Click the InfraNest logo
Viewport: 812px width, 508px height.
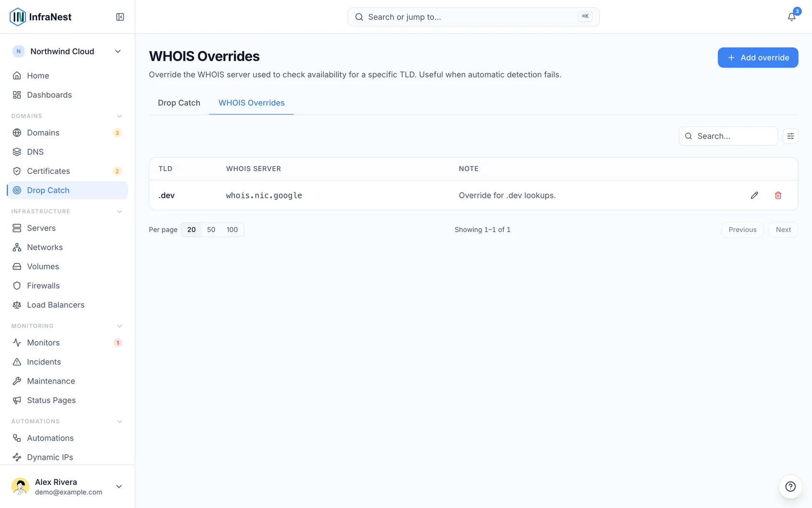pyautogui.click(x=40, y=17)
